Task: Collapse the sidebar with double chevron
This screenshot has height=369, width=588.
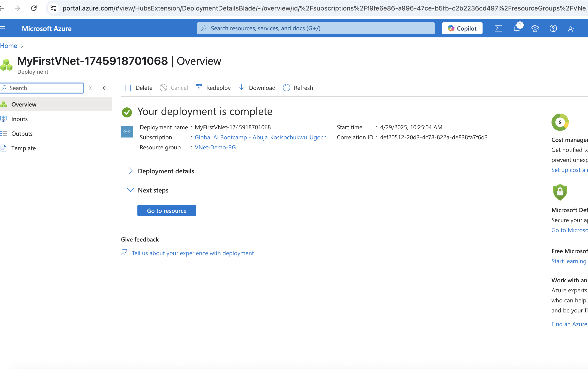Action: click(x=105, y=88)
